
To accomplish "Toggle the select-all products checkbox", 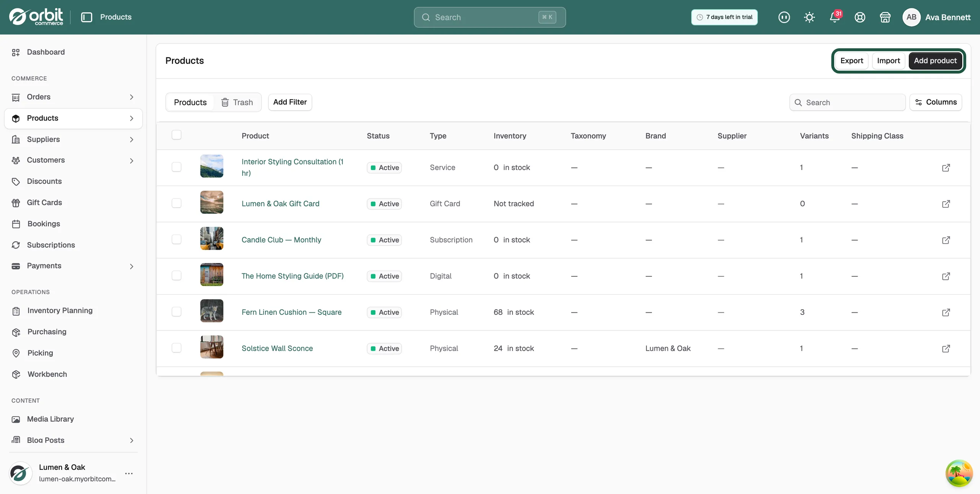I will click(x=176, y=135).
